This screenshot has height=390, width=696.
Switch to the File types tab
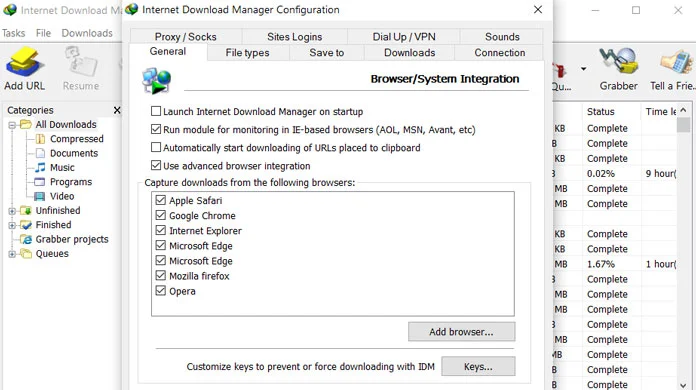247,53
